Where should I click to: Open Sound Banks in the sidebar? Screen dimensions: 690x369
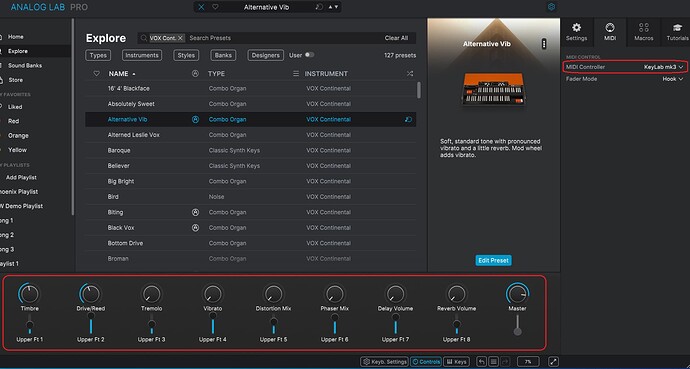25,66
